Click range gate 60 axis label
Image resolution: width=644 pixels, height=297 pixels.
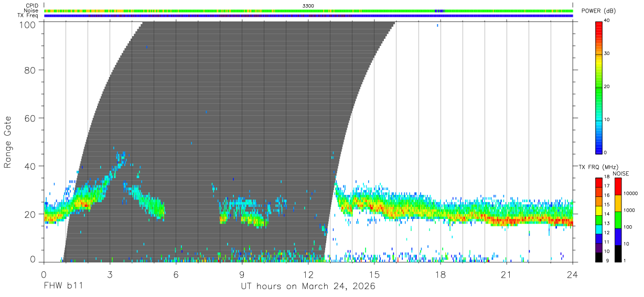[31, 118]
